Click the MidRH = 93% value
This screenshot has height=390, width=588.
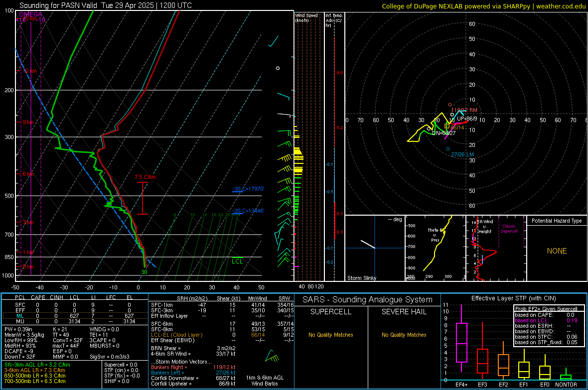coord(20,346)
